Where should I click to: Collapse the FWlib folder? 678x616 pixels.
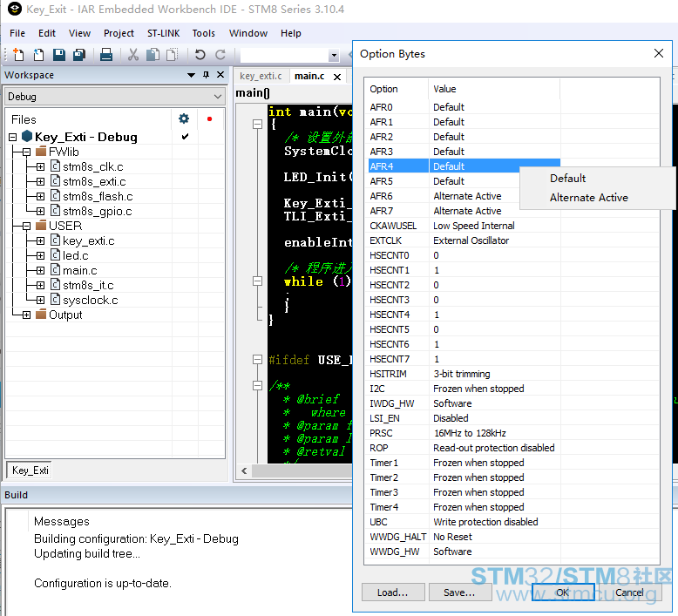click(27, 152)
